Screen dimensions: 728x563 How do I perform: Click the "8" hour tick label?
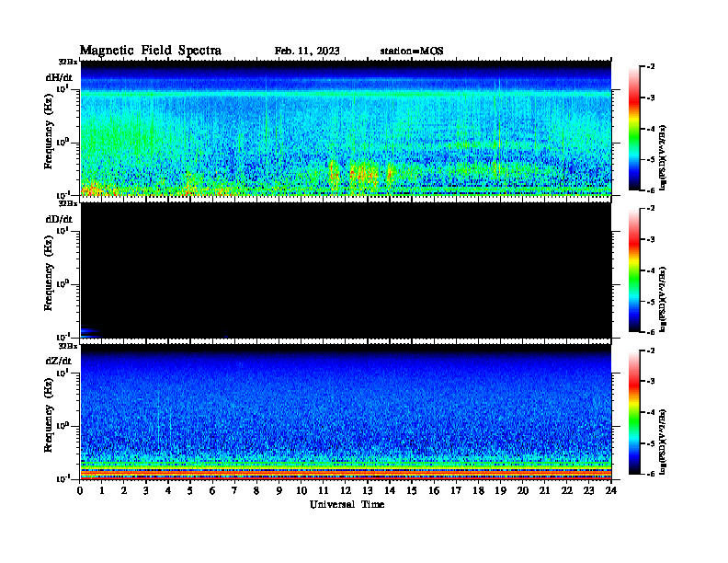pos(256,490)
